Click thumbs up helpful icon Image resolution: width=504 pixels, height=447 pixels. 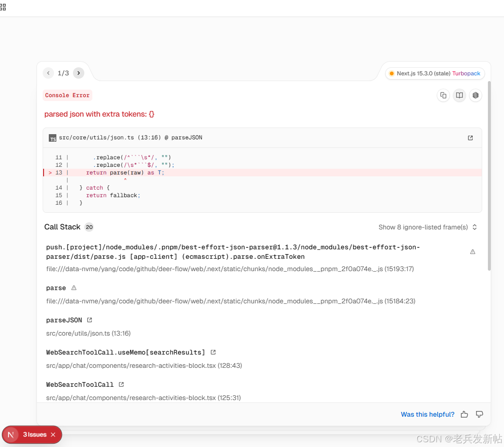[x=464, y=414]
